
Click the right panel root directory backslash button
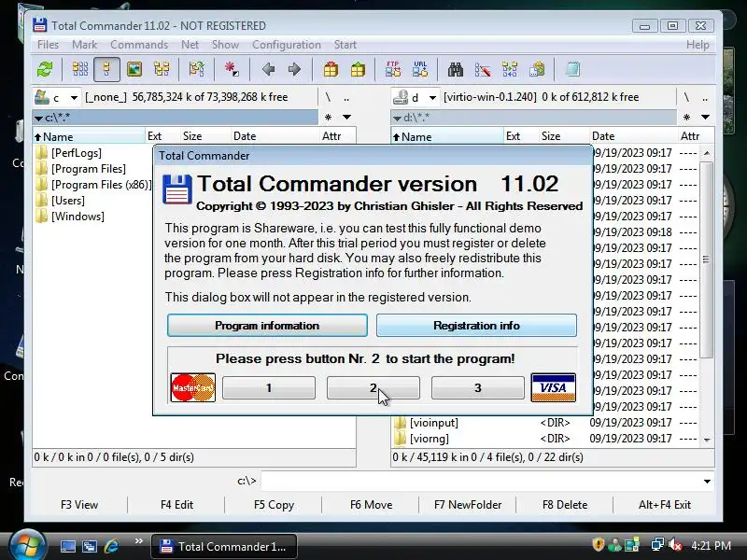pyautogui.click(x=686, y=97)
